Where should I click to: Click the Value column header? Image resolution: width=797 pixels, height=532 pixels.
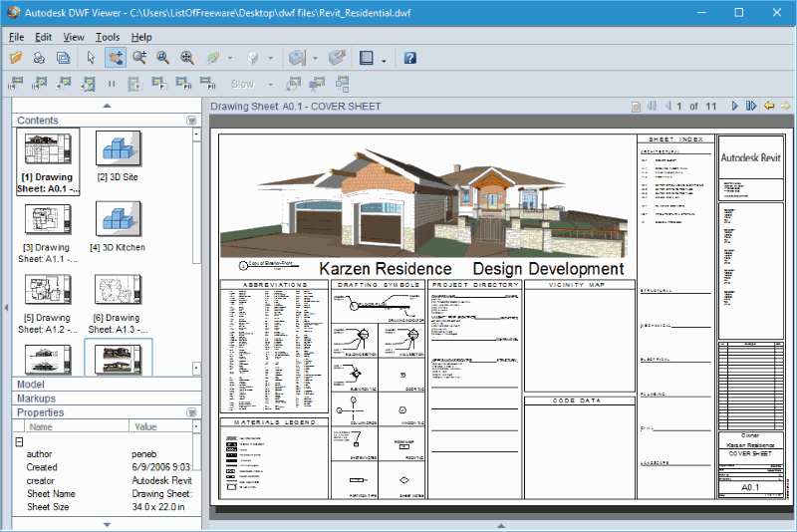coord(160,426)
